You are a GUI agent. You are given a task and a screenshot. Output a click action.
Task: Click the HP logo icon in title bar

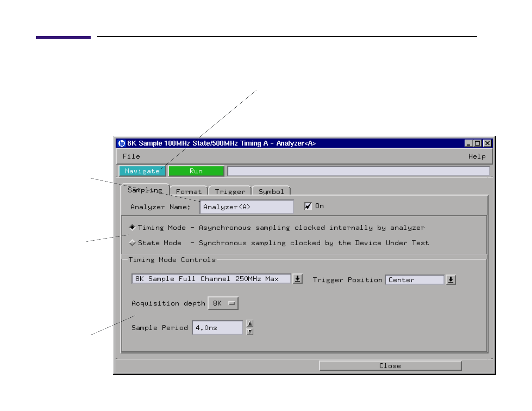(x=122, y=143)
